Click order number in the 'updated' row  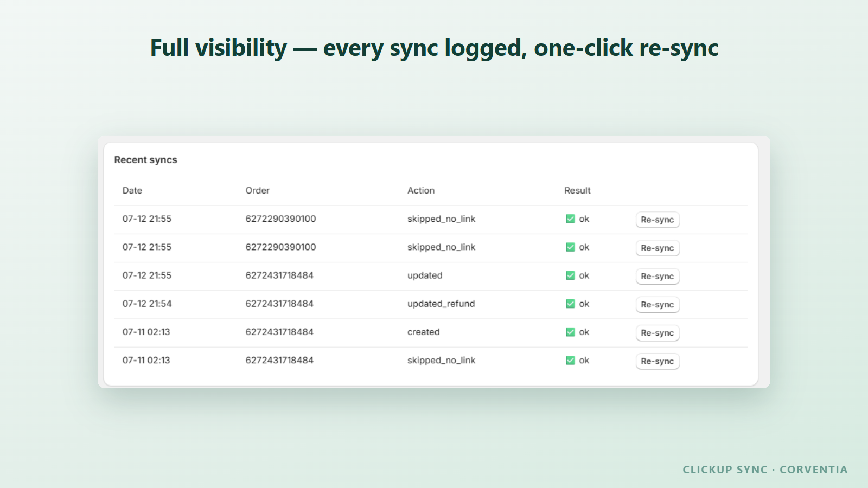pyautogui.click(x=279, y=275)
